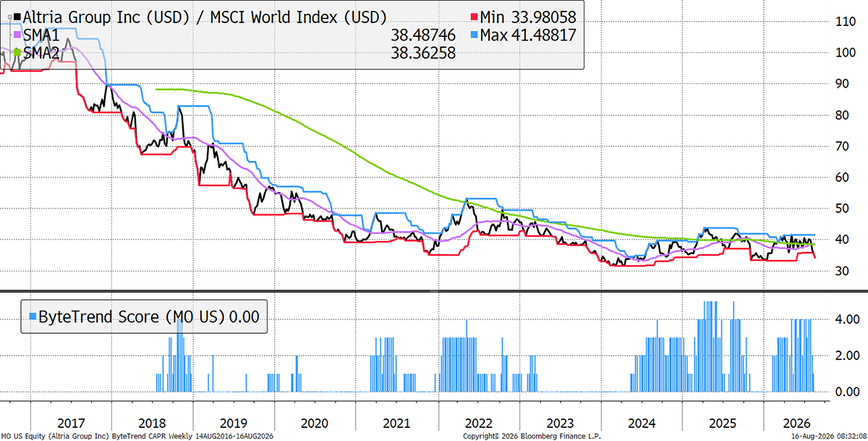Click the 30 price axis label
The width and height of the screenshot is (868, 441).
tap(841, 271)
